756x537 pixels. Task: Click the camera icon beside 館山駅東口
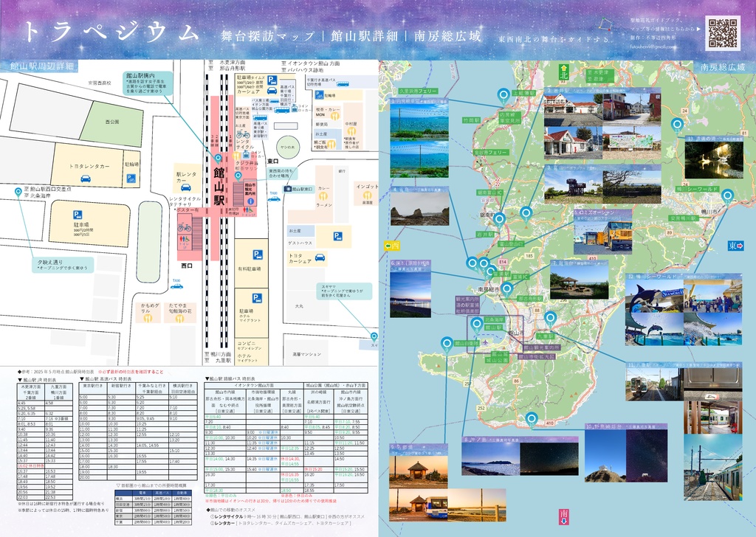pyautogui.click(x=288, y=190)
